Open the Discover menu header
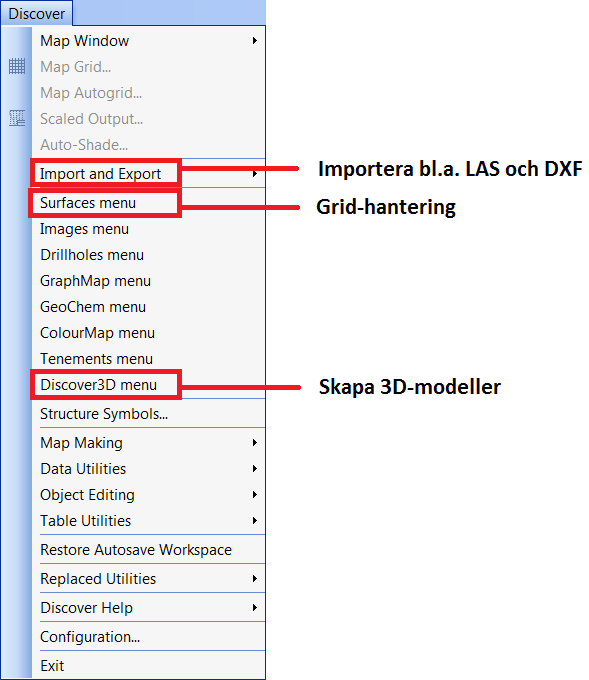 (x=36, y=13)
